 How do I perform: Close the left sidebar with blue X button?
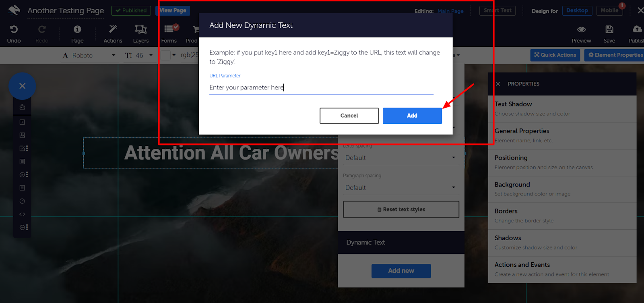[x=22, y=86]
